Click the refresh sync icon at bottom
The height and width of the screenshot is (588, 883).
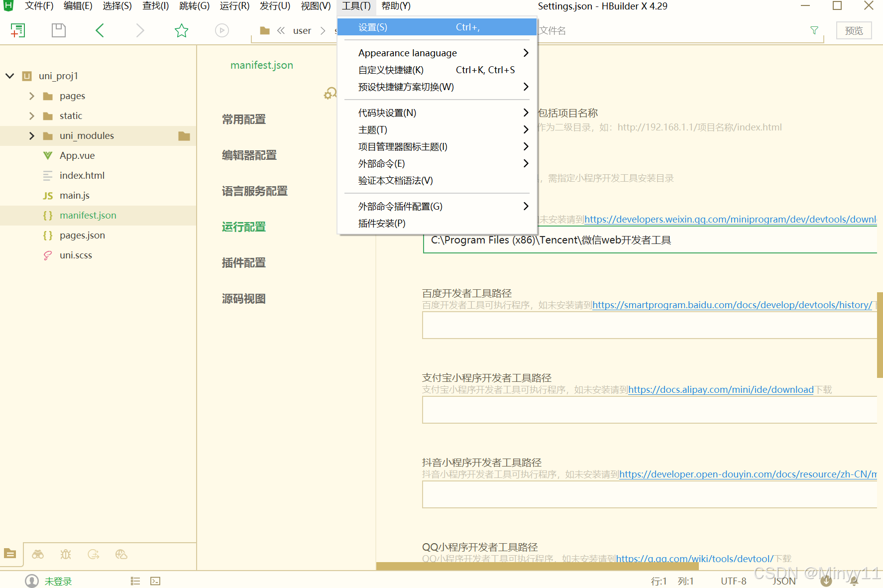click(94, 554)
